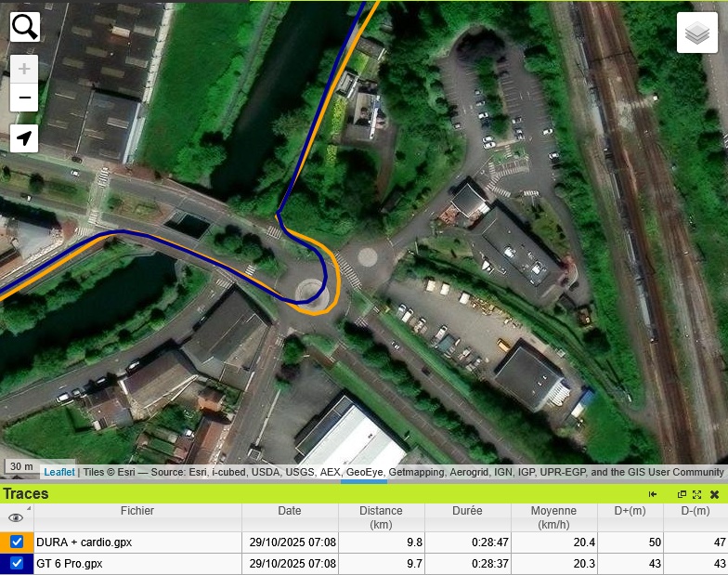Collapse Traces panel with arrow-to-bar icon
This screenshot has height=575, width=728.
click(x=653, y=494)
